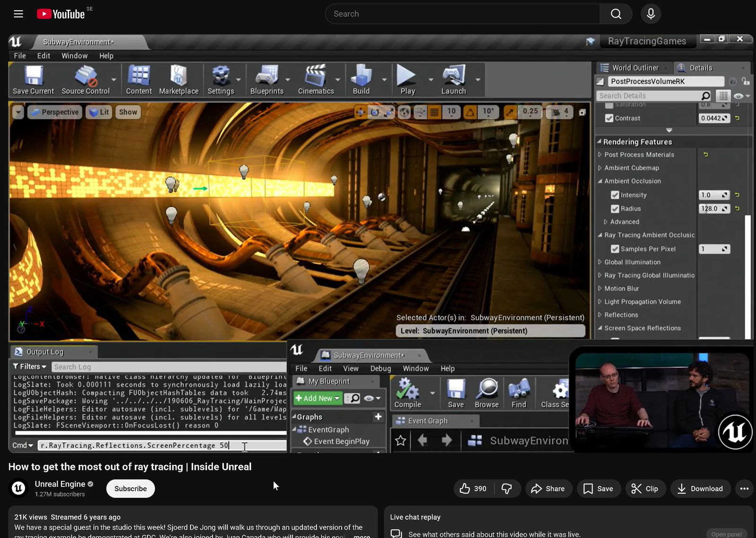Open the Filters dropdown in Output Log
This screenshot has width=756, height=538.
pyautogui.click(x=30, y=367)
